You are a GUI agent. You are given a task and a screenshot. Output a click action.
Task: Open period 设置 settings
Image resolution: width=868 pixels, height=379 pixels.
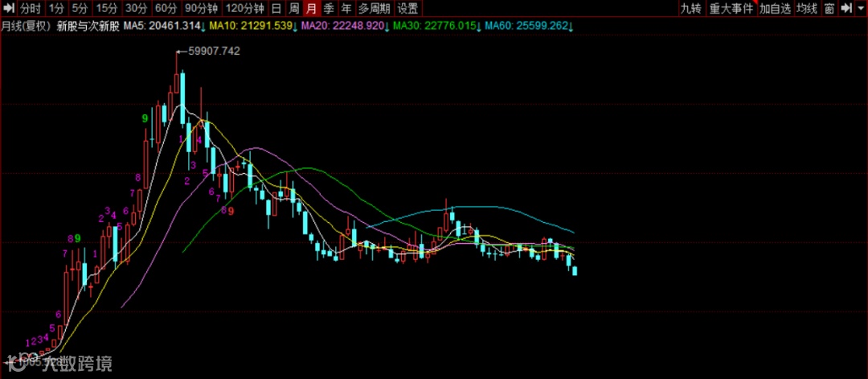[x=408, y=8]
